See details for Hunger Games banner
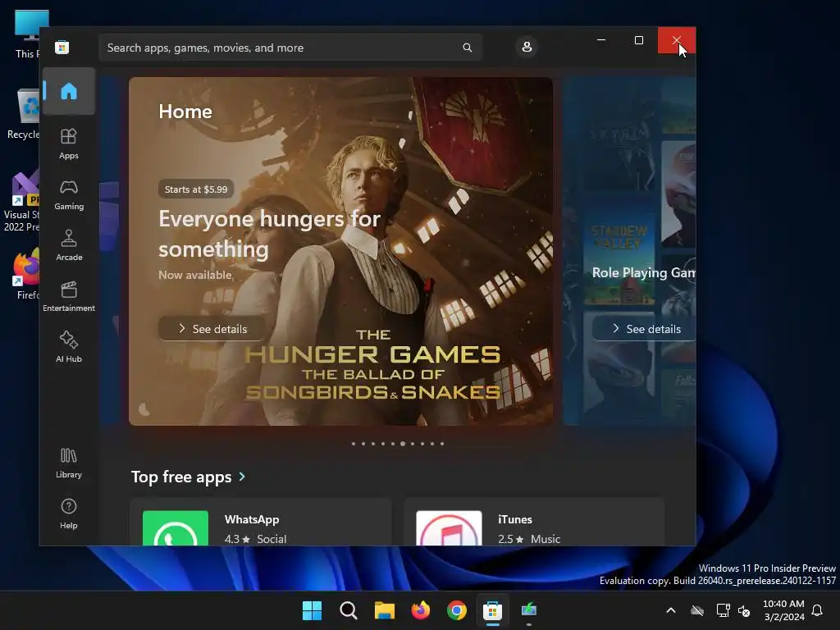The width and height of the screenshot is (840, 630). 212,329
